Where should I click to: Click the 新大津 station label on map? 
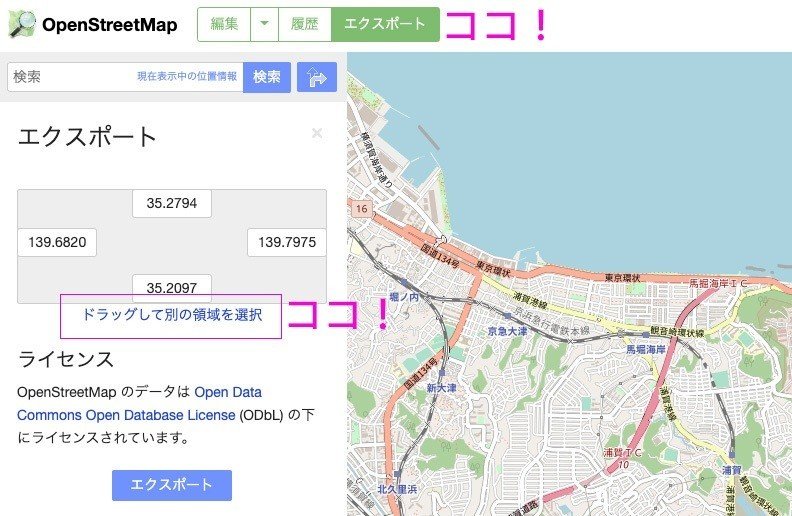click(441, 388)
